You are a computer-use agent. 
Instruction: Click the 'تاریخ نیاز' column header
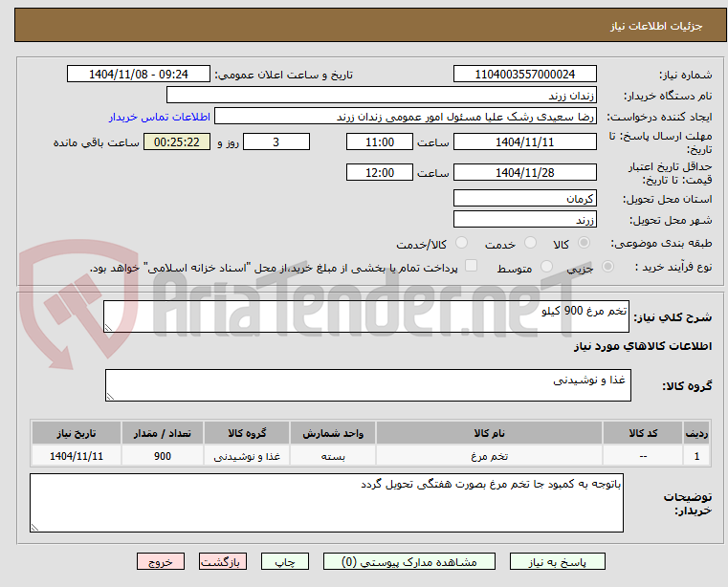pos(77,433)
